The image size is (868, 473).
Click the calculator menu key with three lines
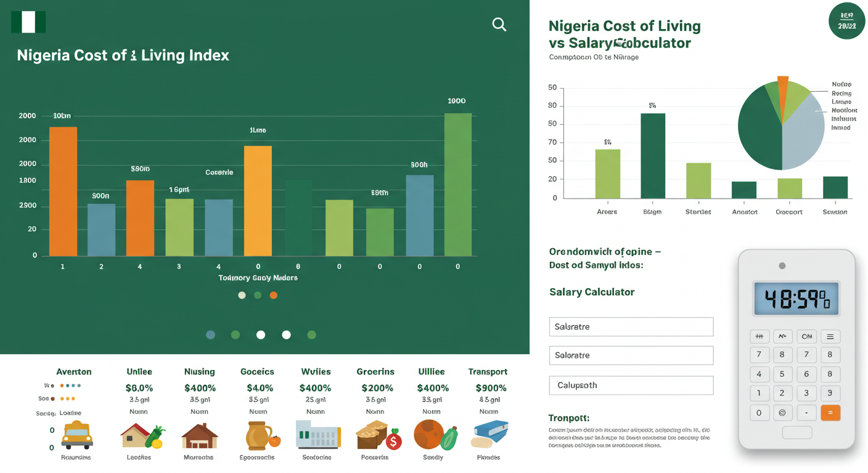830,336
